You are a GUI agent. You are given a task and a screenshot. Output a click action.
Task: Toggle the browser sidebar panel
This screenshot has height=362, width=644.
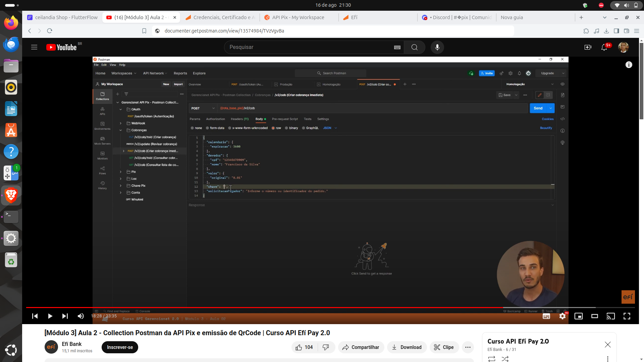616,31
